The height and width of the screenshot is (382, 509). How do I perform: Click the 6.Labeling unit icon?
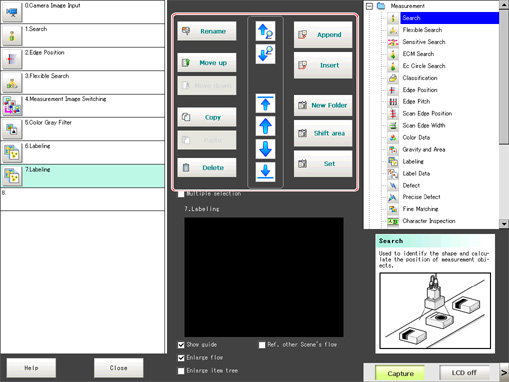[12, 153]
